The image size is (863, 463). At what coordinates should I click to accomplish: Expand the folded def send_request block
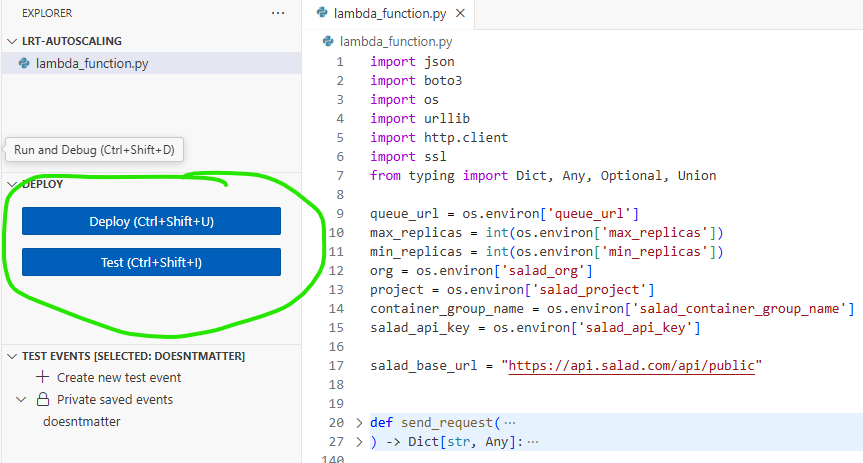pyautogui.click(x=359, y=423)
